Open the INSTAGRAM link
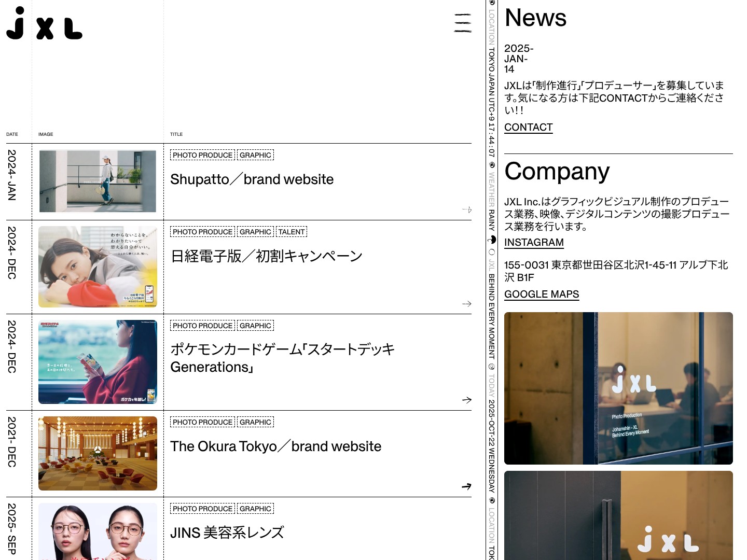The image size is (747, 560). coord(534,243)
